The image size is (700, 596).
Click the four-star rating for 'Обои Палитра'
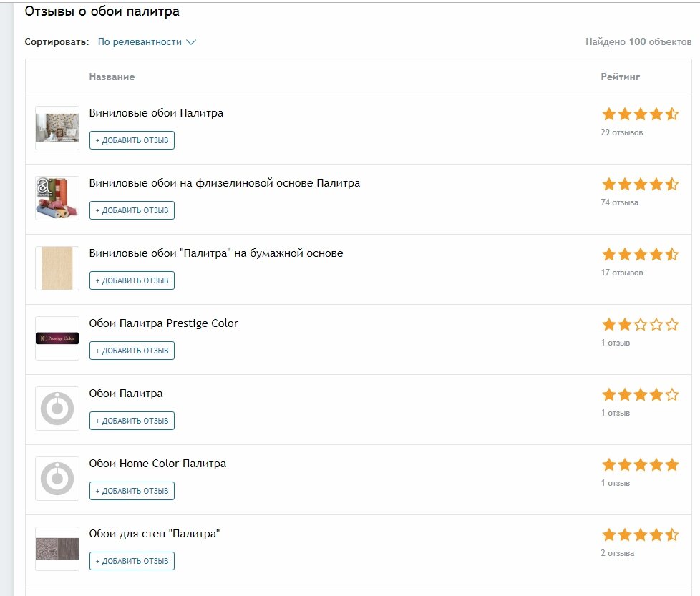(x=640, y=394)
